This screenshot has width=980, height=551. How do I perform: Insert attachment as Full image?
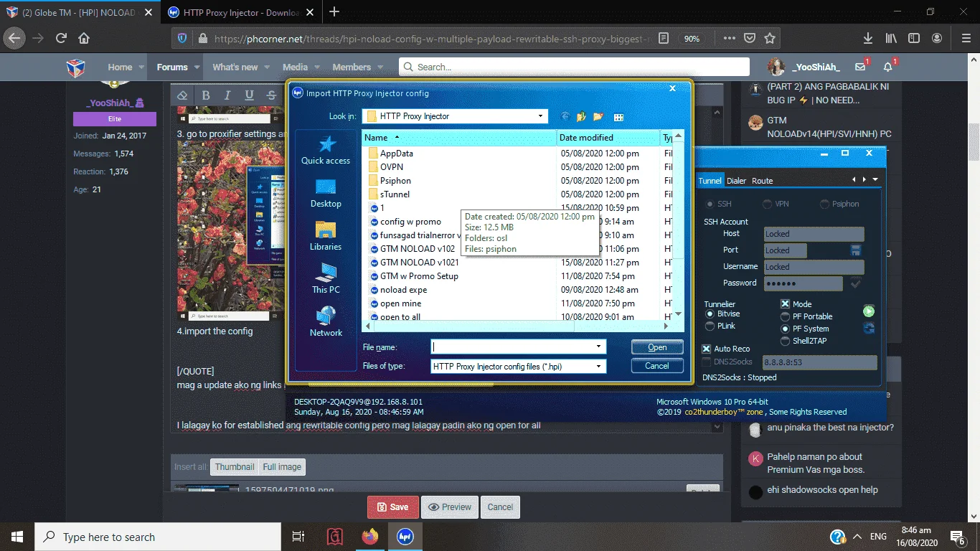tap(282, 467)
